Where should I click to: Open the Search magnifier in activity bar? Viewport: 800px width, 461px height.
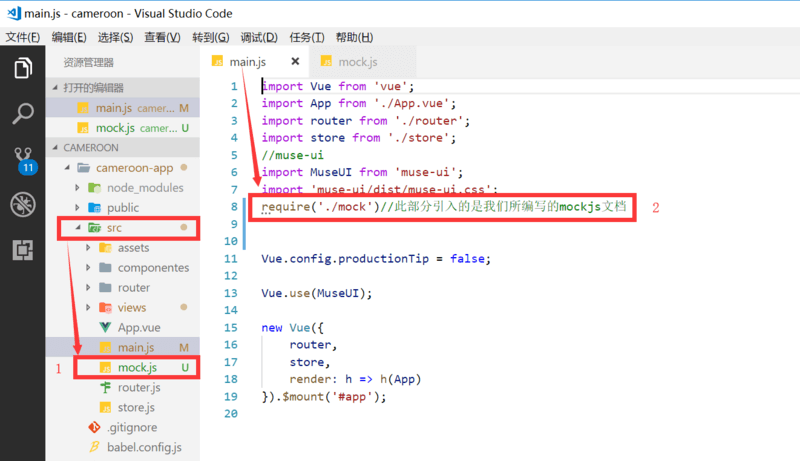tap(23, 113)
